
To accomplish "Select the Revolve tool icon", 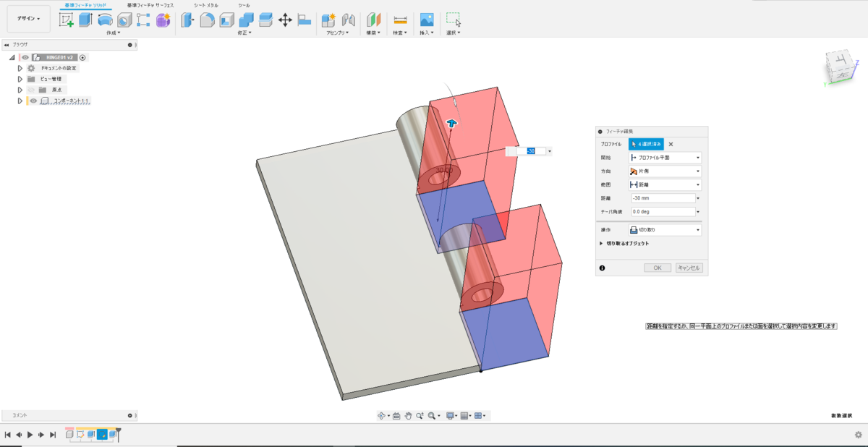I will click(105, 20).
